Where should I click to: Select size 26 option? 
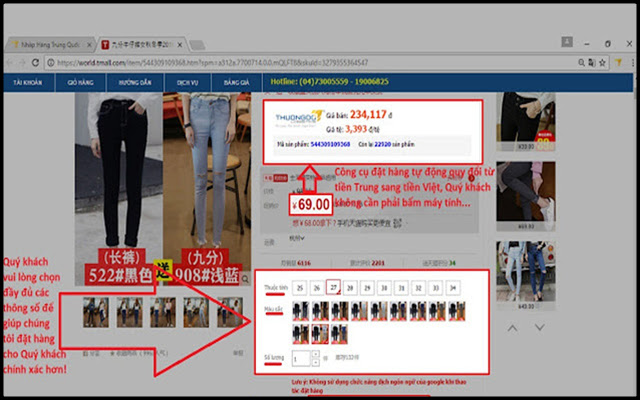317,288
